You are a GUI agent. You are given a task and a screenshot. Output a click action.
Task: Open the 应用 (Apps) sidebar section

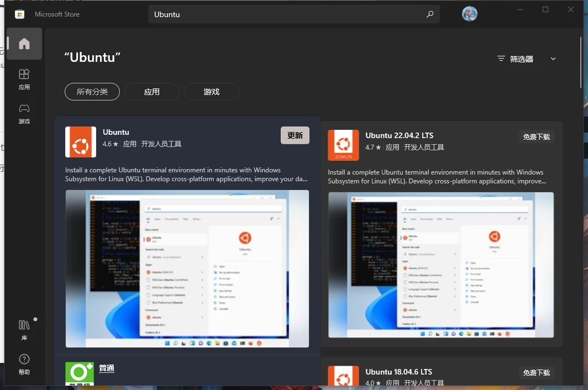pos(24,79)
